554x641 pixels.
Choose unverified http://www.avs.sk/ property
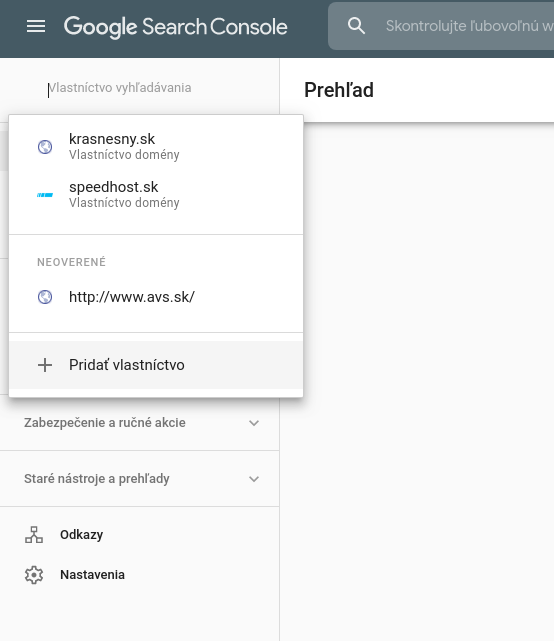pyautogui.click(x=156, y=297)
